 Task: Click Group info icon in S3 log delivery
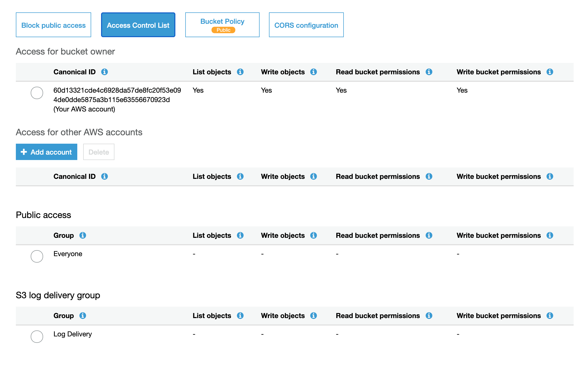(83, 316)
